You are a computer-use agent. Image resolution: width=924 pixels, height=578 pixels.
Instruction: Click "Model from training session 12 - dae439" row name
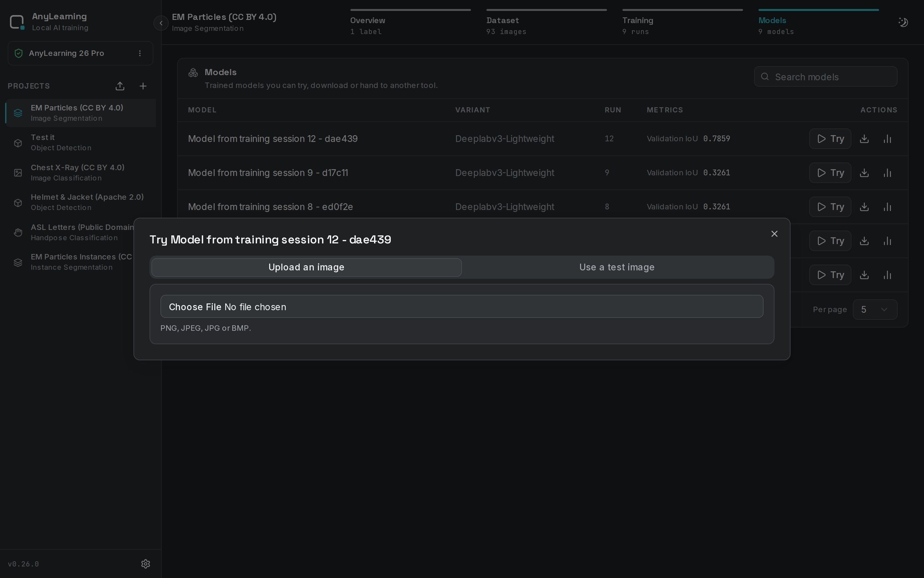273,139
